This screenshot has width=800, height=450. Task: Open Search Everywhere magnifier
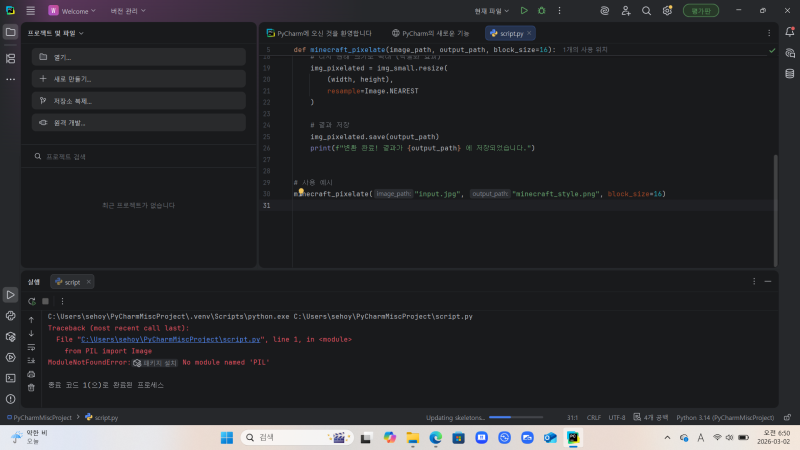pos(646,11)
